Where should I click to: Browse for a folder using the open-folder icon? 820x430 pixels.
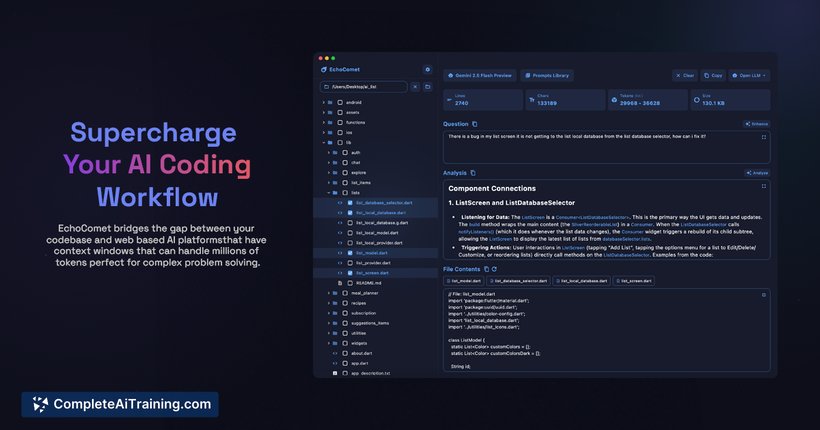427,87
